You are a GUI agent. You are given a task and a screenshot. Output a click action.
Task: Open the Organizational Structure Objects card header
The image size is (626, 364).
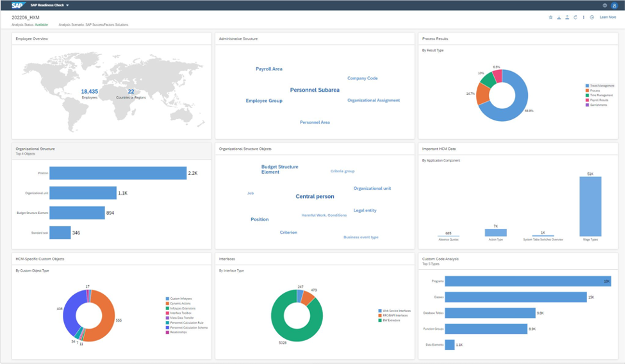(315, 149)
